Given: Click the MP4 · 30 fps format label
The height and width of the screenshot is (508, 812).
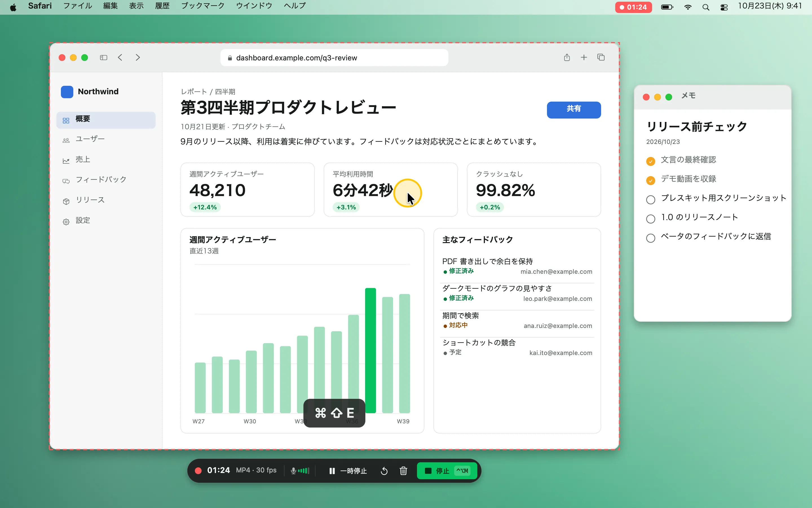Looking at the screenshot, I should 256,470.
